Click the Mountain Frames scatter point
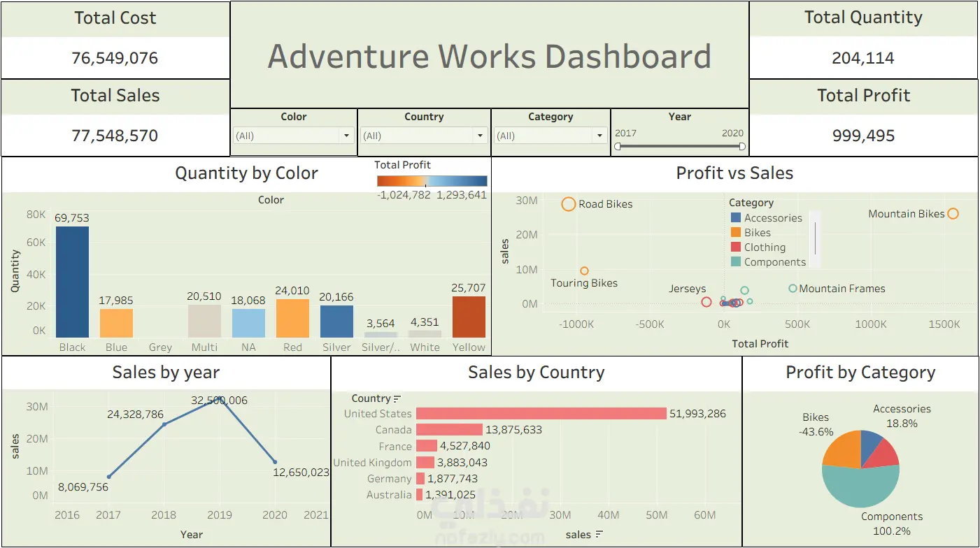The height and width of the screenshot is (548, 980). [x=793, y=289]
